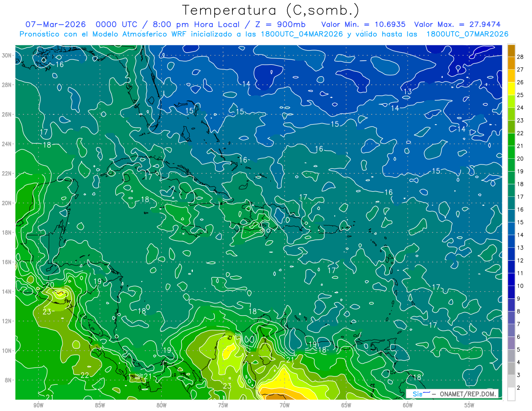Click the bright yellow swatch between 25 and 26
Image resolution: width=532 pixels, height=411 pixels.
(x=511, y=88)
